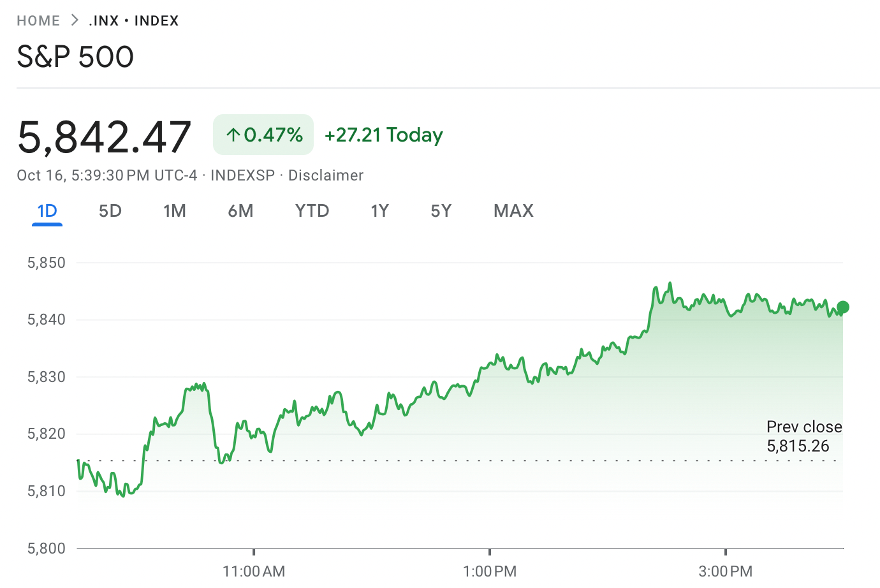This screenshot has height=588, width=880.
Task: Switch to the 6M chart view
Action: click(241, 210)
